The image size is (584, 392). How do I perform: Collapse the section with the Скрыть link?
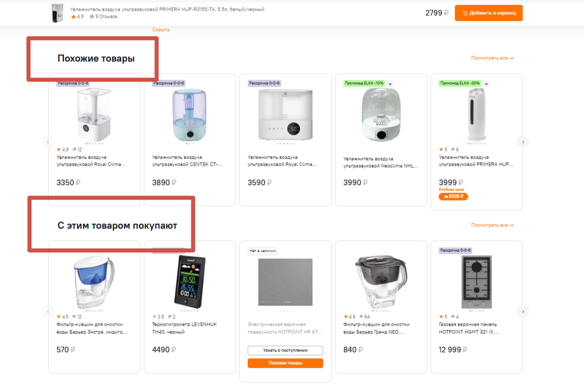pos(161,30)
